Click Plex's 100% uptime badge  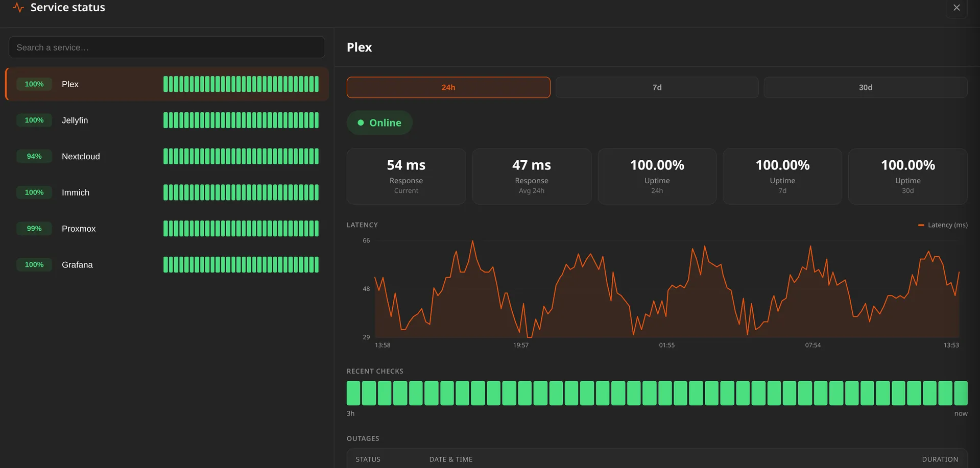(34, 84)
